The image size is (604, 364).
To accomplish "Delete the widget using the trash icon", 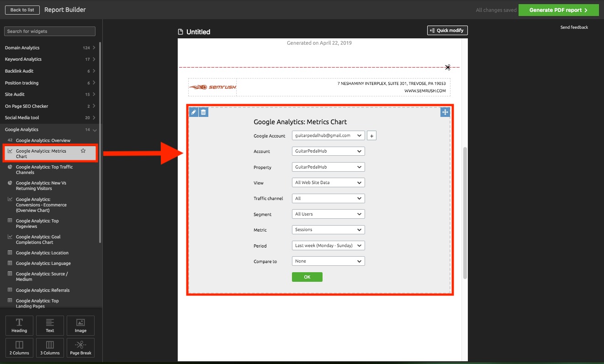I will (x=203, y=112).
